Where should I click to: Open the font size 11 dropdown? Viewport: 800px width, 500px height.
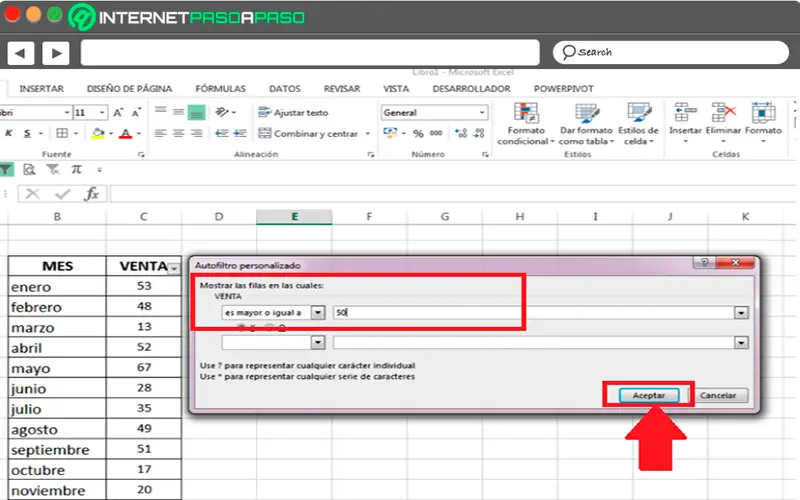pyautogui.click(x=102, y=112)
